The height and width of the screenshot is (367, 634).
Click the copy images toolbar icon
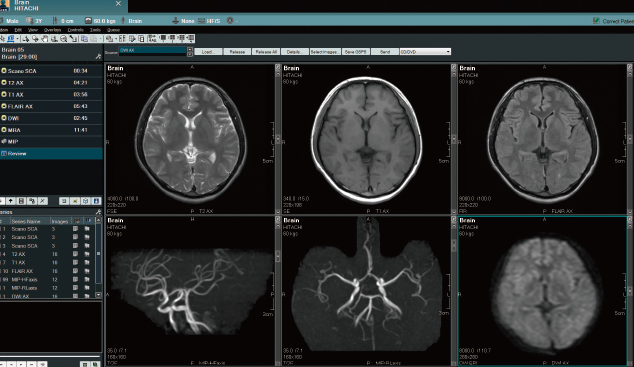click(84, 39)
